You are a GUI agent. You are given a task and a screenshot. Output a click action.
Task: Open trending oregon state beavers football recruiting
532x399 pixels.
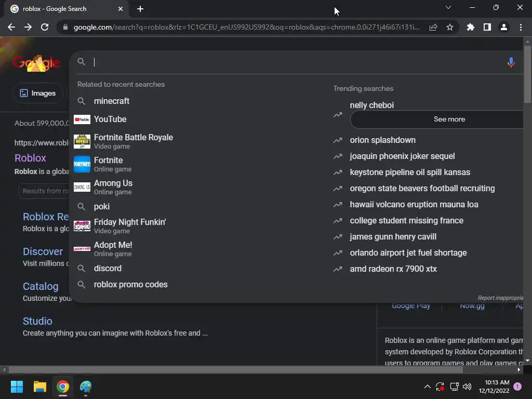point(422,188)
